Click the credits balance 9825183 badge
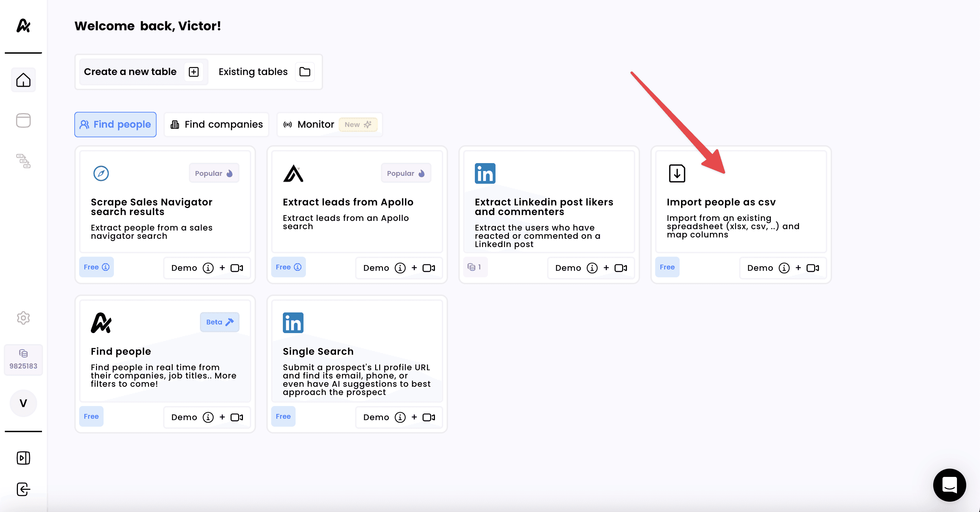980x512 pixels. [23, 360]
